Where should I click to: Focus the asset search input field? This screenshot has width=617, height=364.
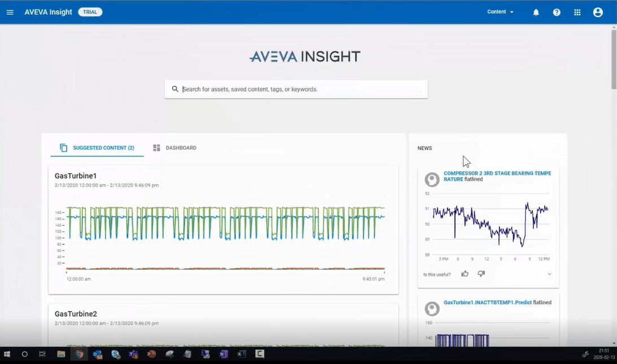pyautogui.click(x=302, y=89)
